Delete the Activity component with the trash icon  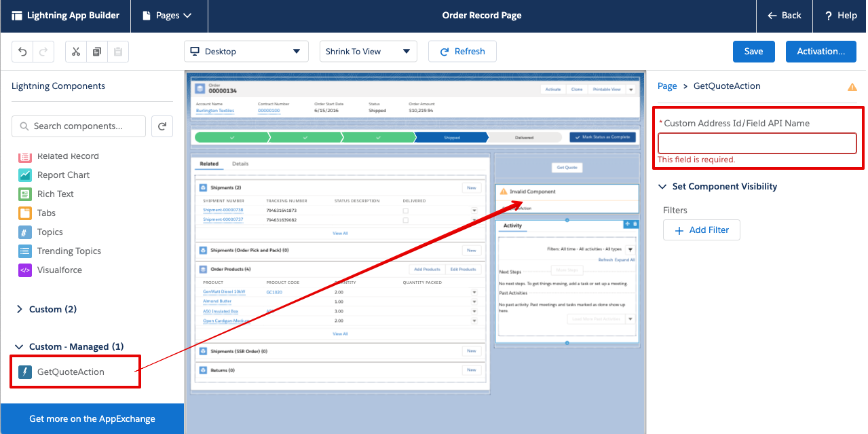click(x=635, y=224)
